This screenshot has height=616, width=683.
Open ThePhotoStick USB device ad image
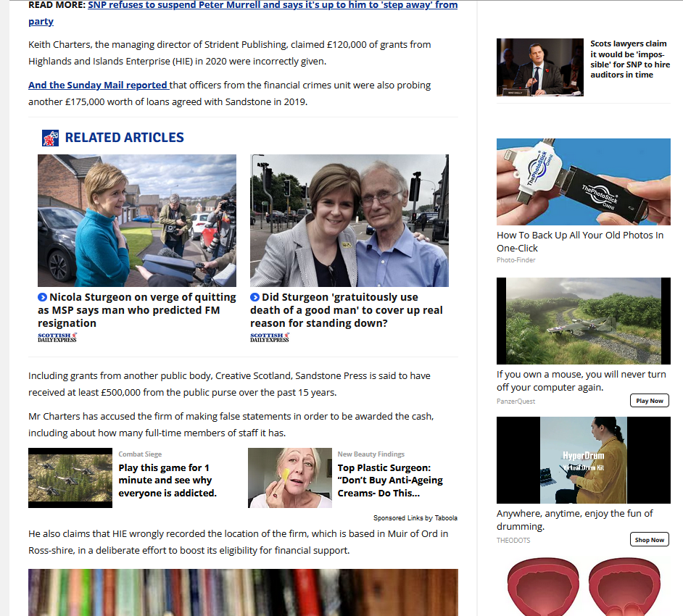pos(583,181)
